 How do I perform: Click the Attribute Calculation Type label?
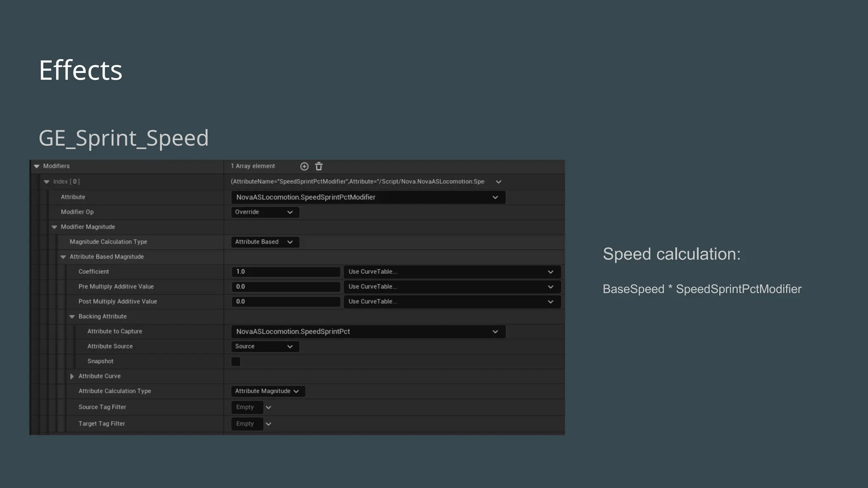coord(115,391)
